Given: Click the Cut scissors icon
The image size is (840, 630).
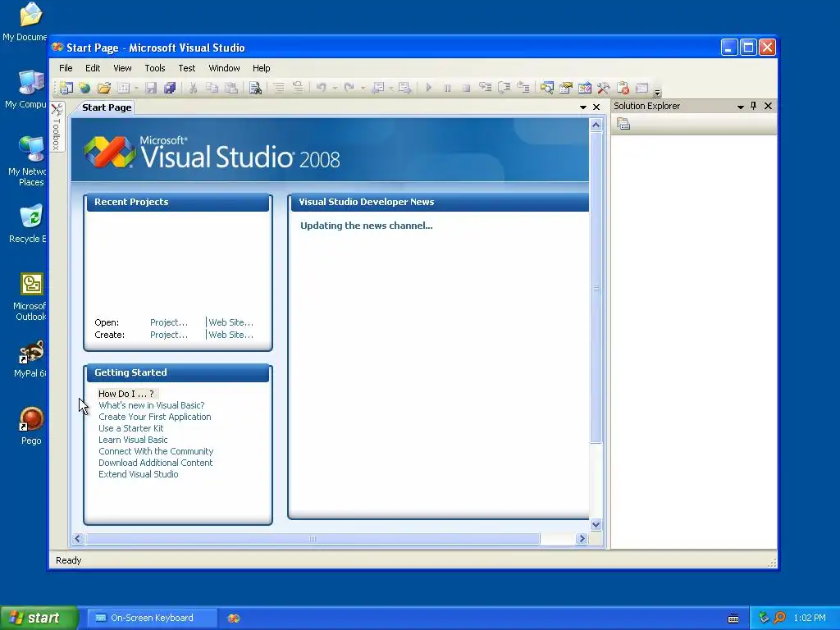Looking at the screenshot, I should (193, 88).
